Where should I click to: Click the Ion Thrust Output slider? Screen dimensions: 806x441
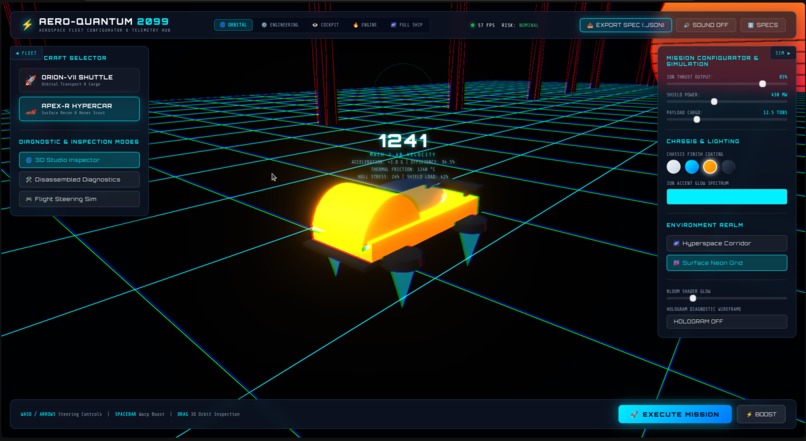click(727, 84)
